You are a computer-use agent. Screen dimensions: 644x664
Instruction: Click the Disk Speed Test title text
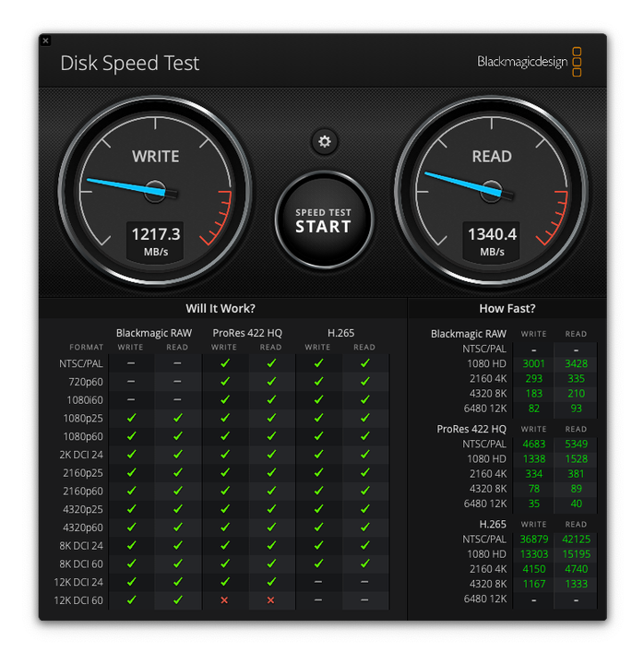pos(130,63)
